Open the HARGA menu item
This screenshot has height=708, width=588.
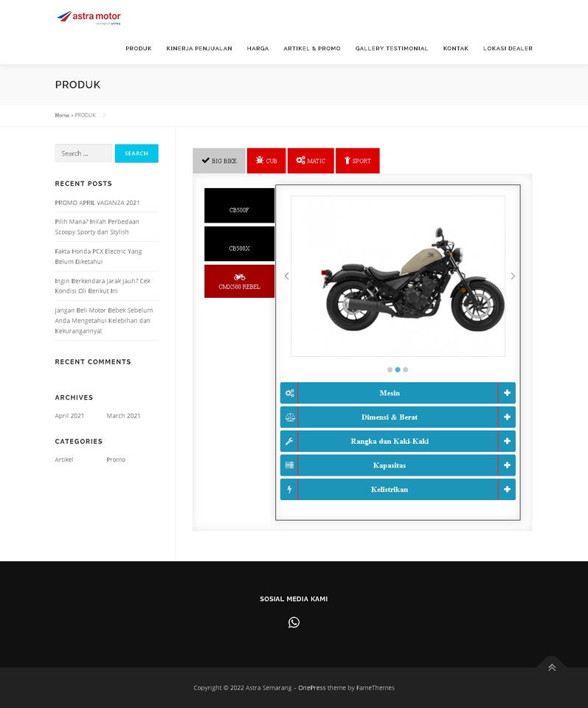(258, 49)
